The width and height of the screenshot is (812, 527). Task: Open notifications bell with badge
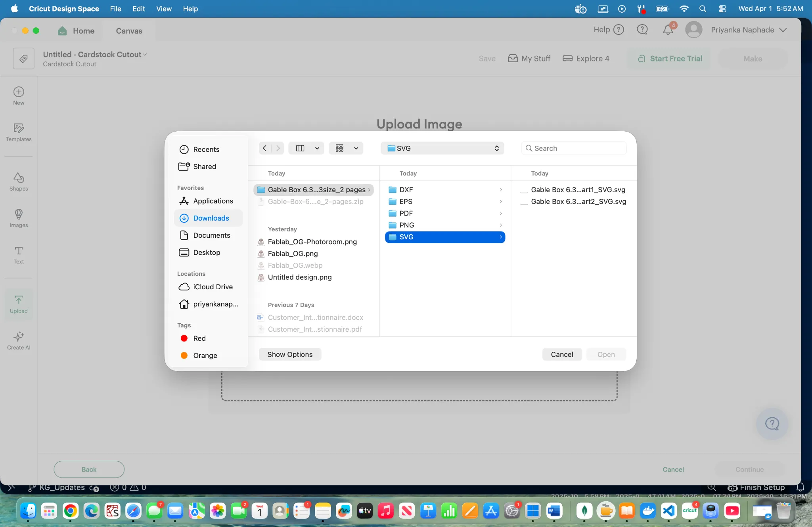click(x=668, y=30)
